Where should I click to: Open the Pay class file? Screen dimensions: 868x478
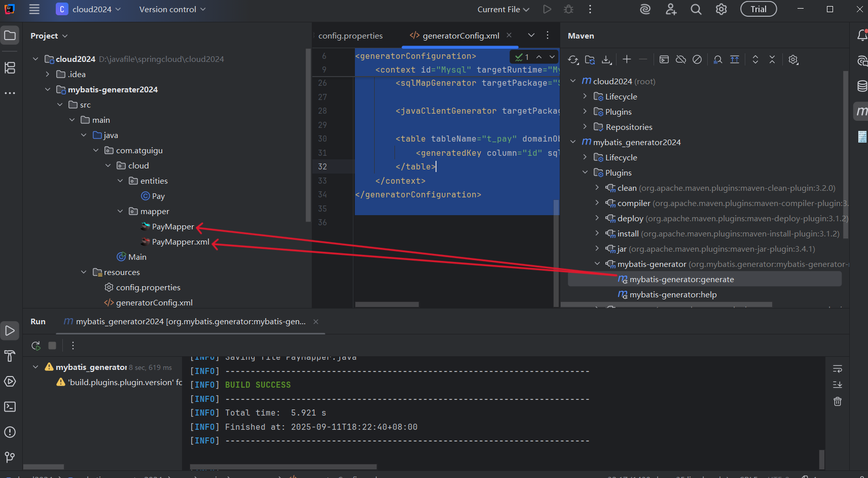click(x=158, y=196)
